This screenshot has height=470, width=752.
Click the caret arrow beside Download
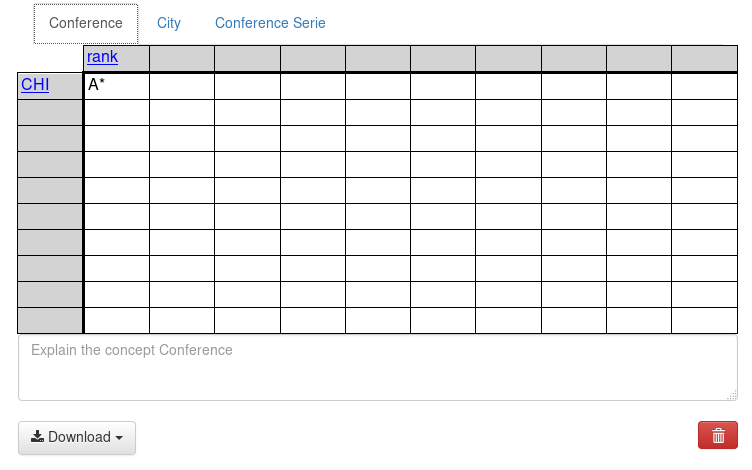point(119,437)
